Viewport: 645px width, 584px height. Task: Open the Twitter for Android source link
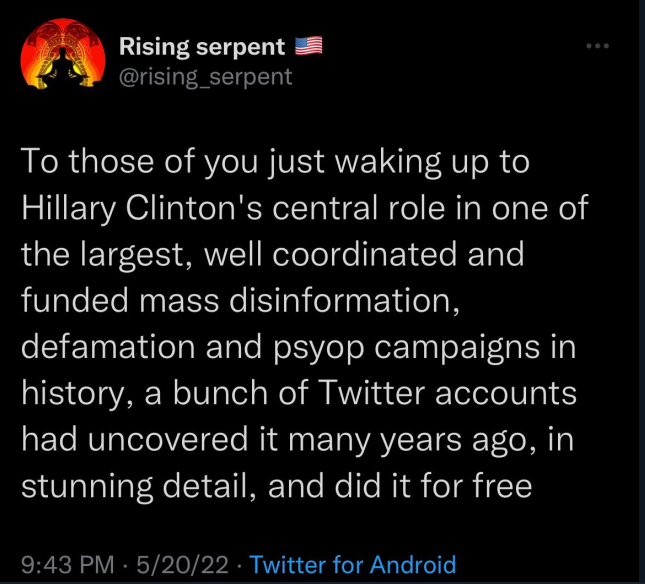tap(353, 564)
